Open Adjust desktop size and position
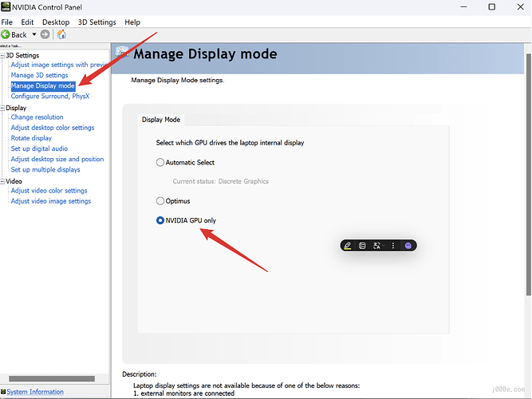Screen dimensions: 532x399 pos(57,160)
